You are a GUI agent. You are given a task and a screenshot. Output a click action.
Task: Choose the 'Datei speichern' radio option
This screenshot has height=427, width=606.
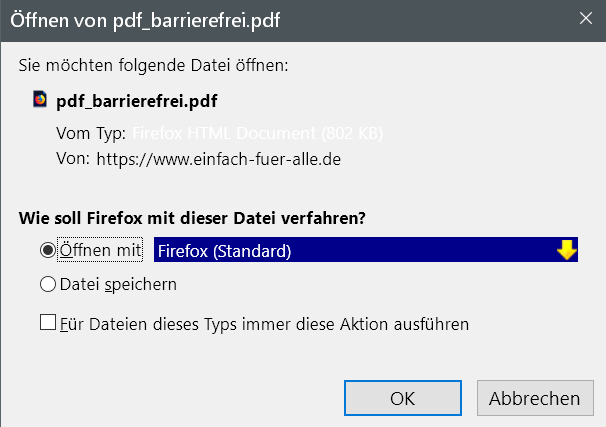pos(48,285)
